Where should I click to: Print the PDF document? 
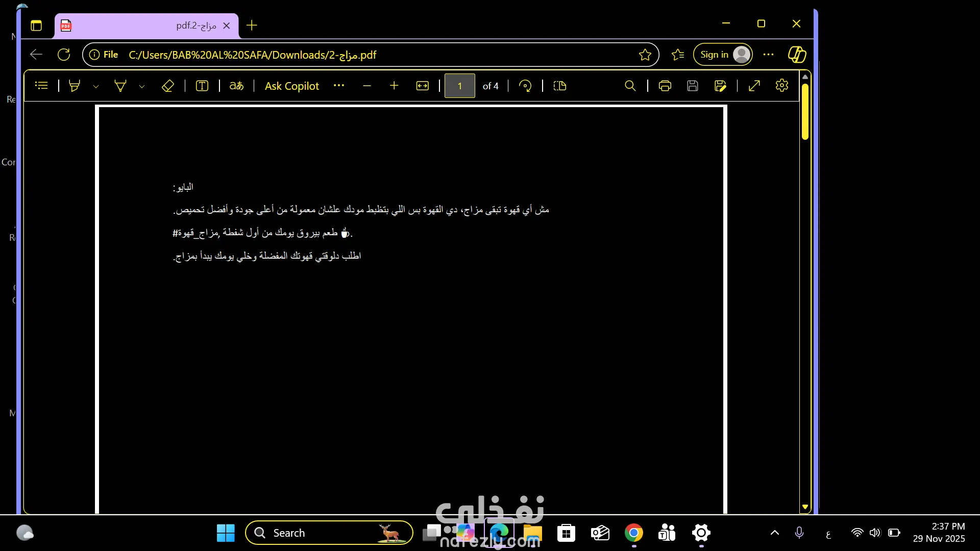point(665,86)
